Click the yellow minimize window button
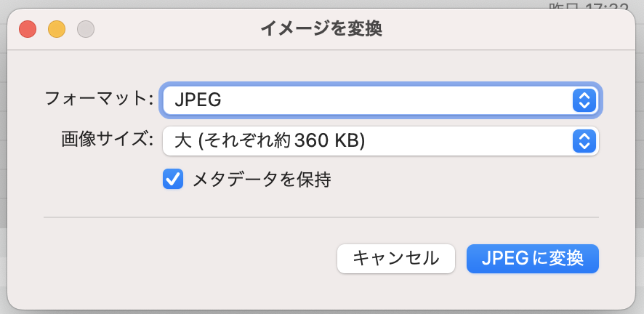 57,29
